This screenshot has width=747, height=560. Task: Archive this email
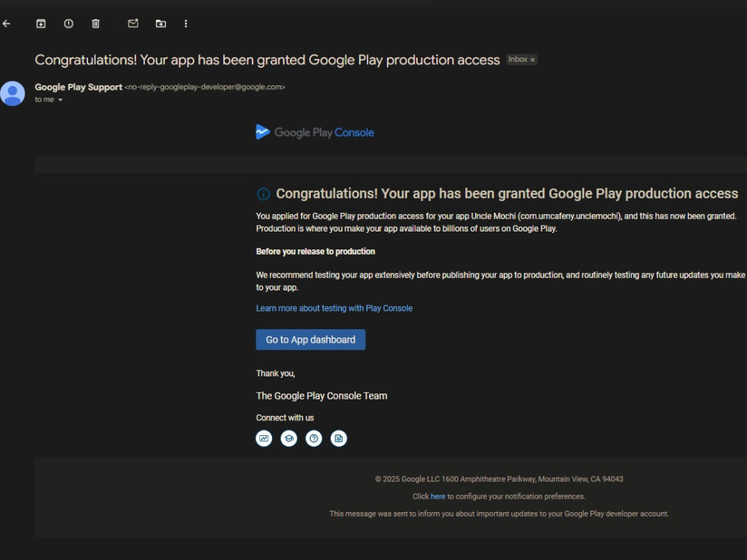pos(41,23)
